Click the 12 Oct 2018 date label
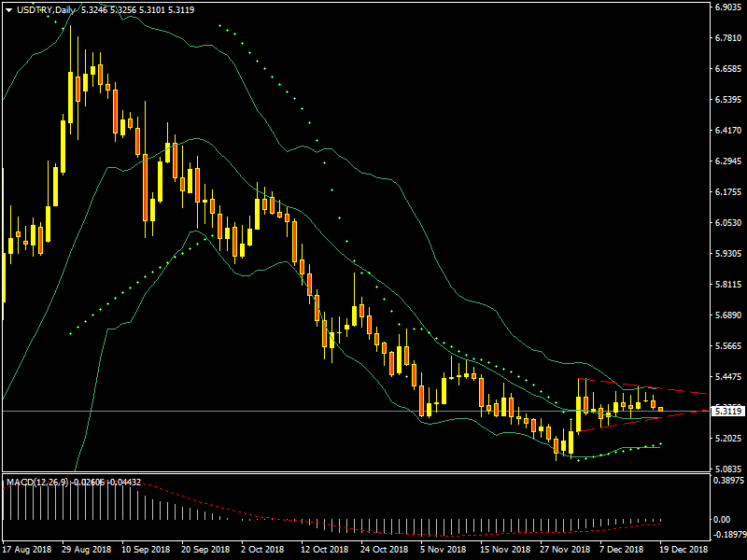747x560 pixels. coord(324,550)
